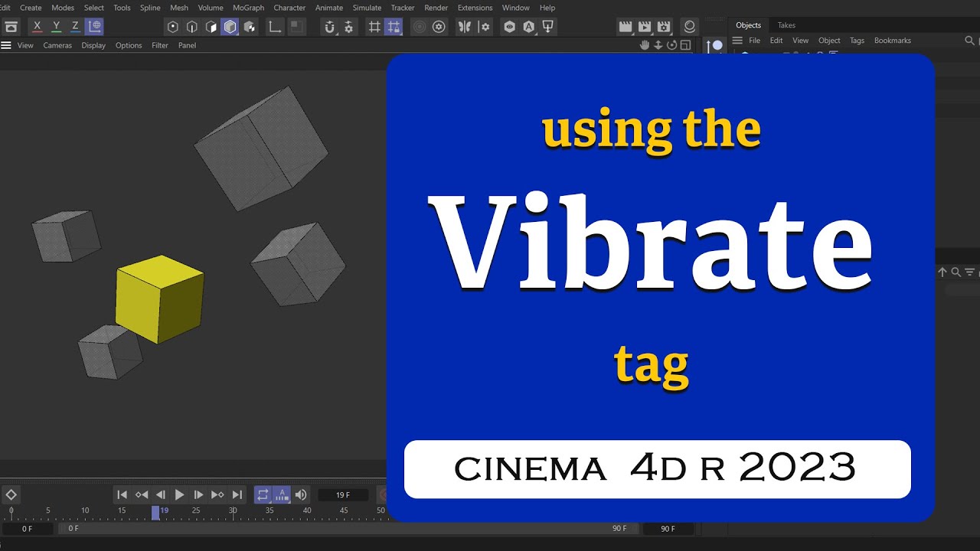Open viewport Cameras menu
This screenshot has width=980, height=551.
coord(57,45)
